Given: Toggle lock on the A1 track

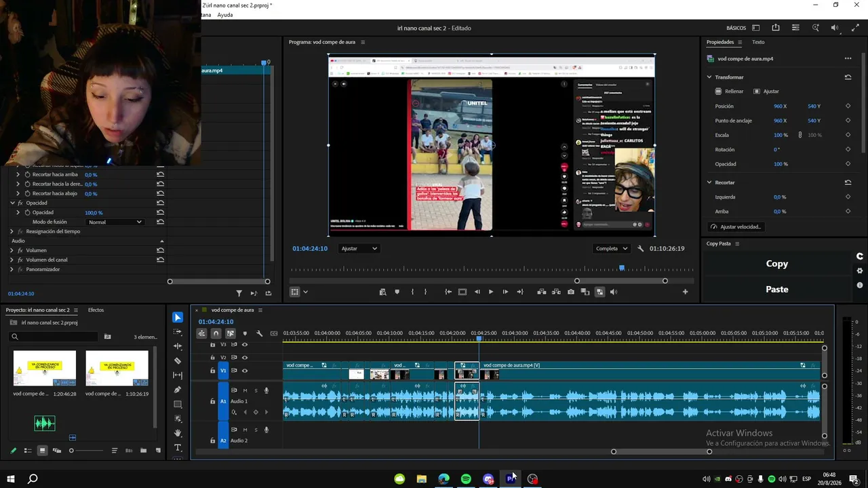Looking at the screenshot, I should click(x=212, y=401).
